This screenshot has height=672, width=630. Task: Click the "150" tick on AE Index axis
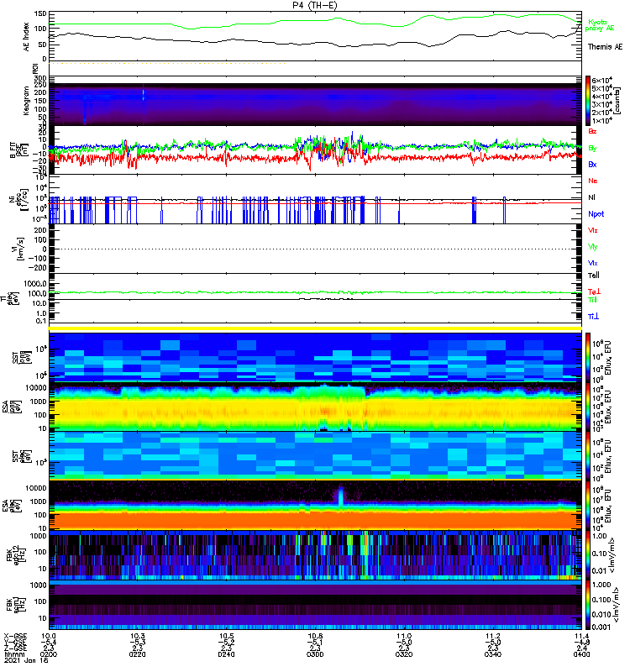coord(40,14)
